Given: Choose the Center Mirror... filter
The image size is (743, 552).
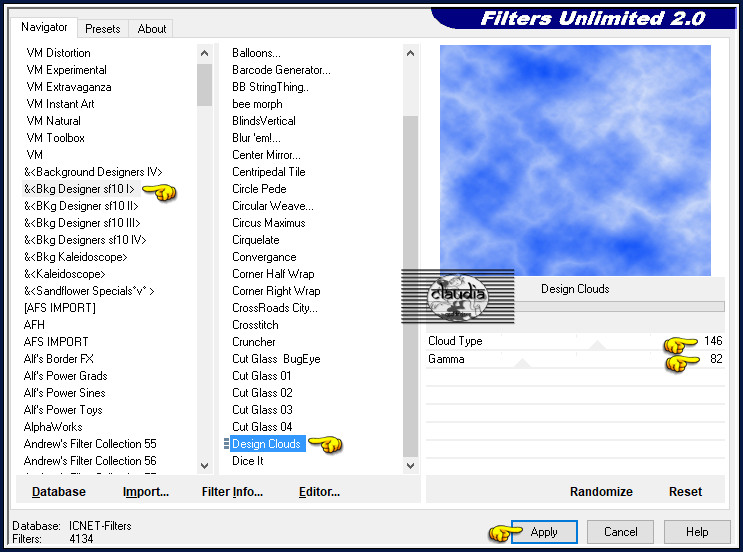Looking at the screenshot, I should tap(266, 155).
